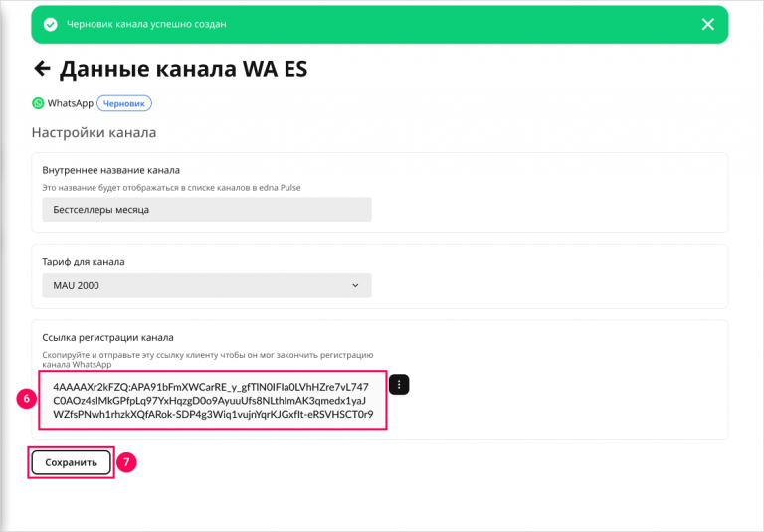Viewport: 764px width, 532px height.
Task: Click the Внутреннее название канала label
Action: 111,170
